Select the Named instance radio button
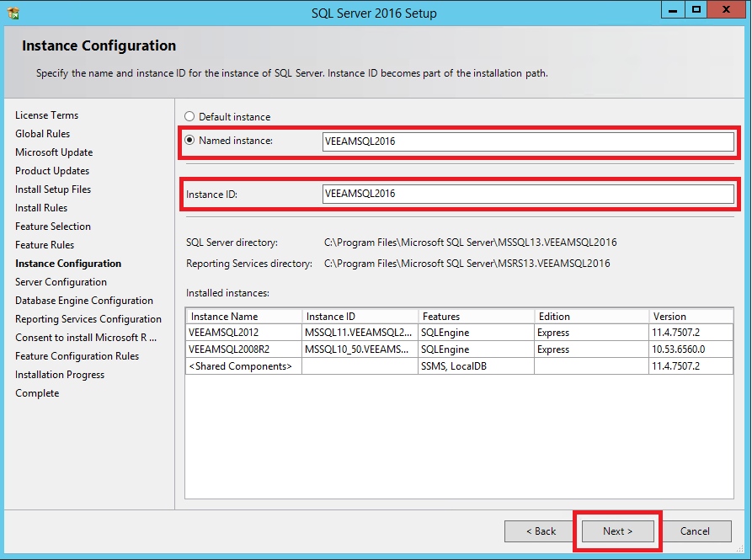This screenshot has height=560, width=752. coord(189,140)
